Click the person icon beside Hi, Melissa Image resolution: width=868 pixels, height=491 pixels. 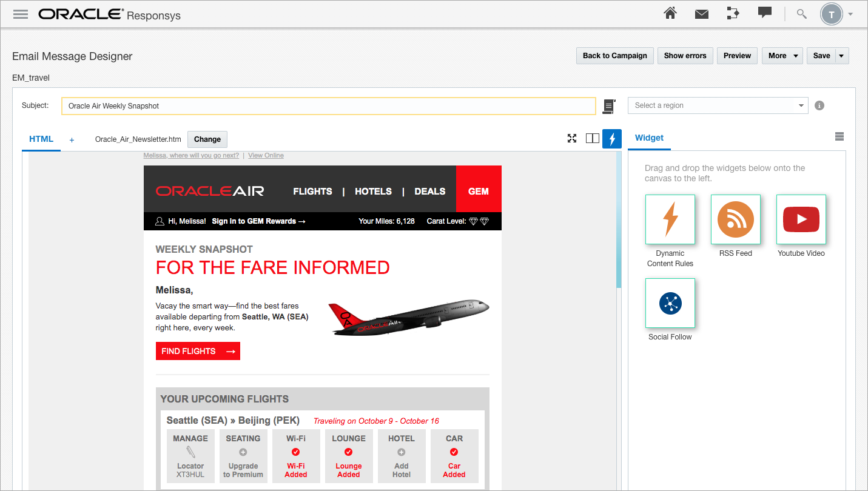pyautogui.click(x=160, y=221)
